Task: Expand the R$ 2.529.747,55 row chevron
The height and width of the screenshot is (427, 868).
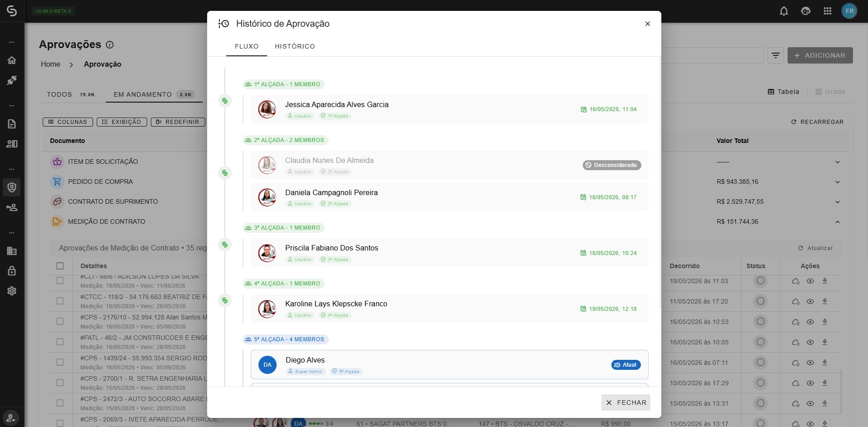Action: point(837,202)
